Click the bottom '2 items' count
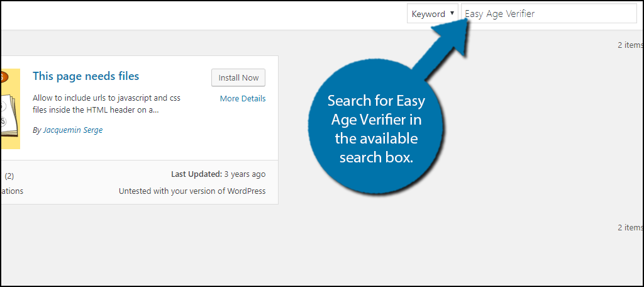Screen dimensions: 644x287 pos(630,227)
